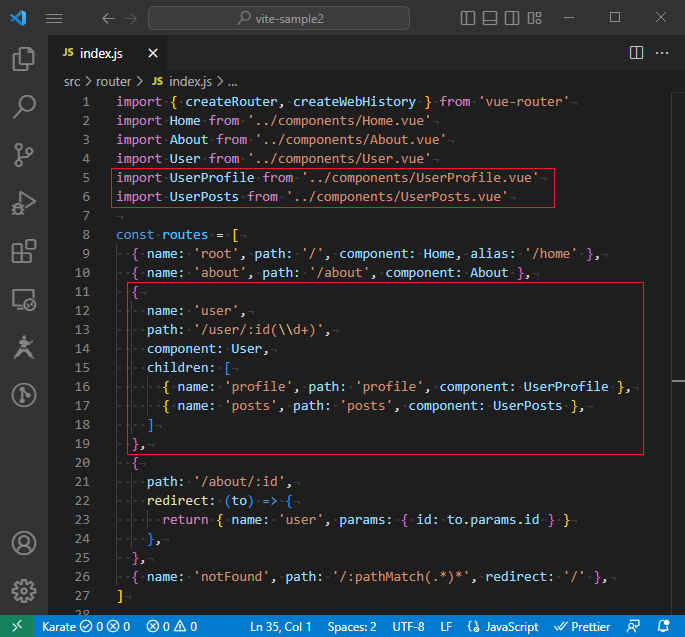The width and height of the screenshot is (685, 637).
Task: Open the editor More Actions menu
Action: click(662, 53)
